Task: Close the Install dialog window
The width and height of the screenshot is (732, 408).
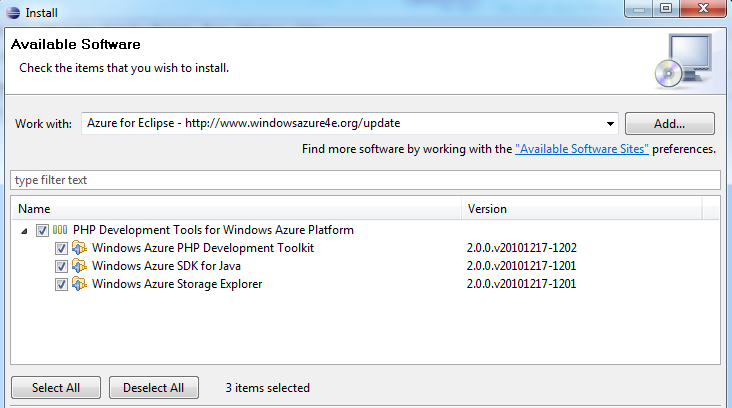Action: (x=704, y=8)
